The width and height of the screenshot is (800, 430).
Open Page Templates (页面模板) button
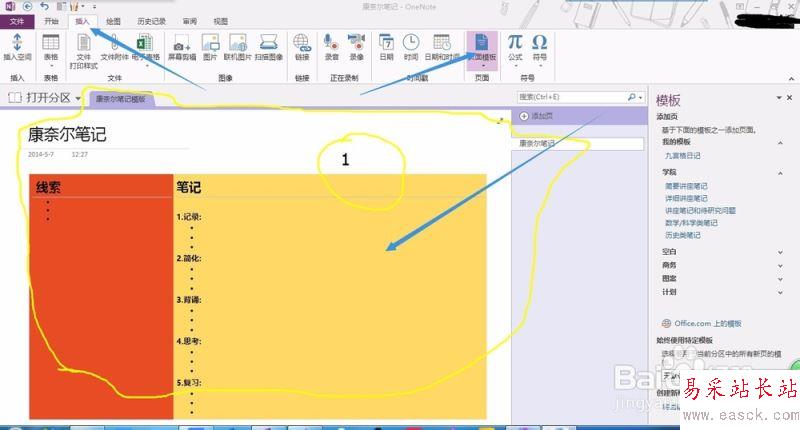(x=482, y=49)
